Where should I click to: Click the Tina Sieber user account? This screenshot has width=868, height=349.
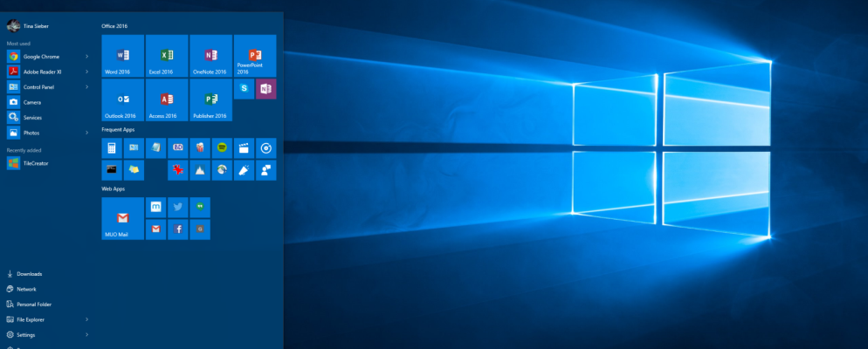[x=28, y=26]
